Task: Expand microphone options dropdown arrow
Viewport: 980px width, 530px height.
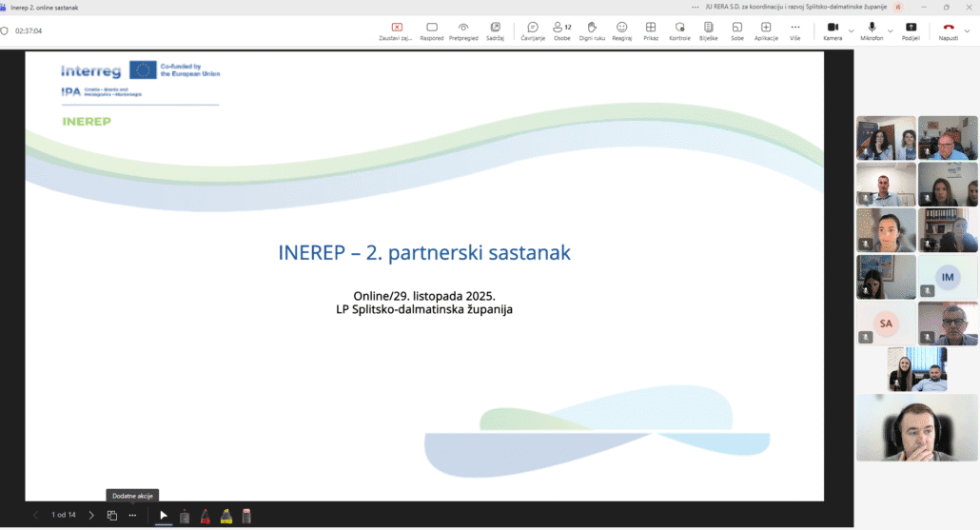Action: 891,30
